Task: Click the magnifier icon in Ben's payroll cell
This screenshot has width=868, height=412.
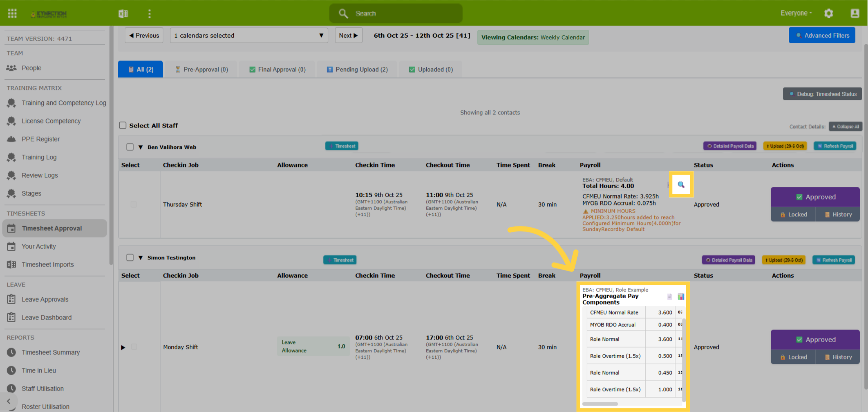Action: (681, 185)
